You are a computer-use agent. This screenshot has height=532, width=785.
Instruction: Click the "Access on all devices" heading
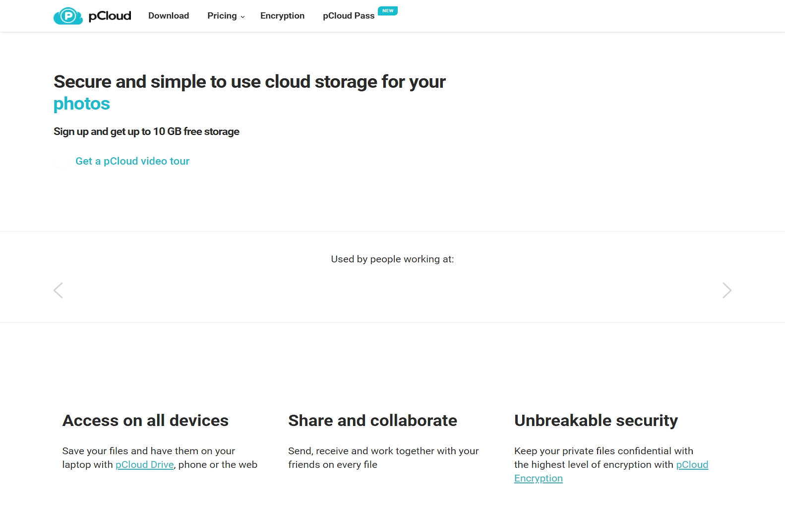[145, 420]
